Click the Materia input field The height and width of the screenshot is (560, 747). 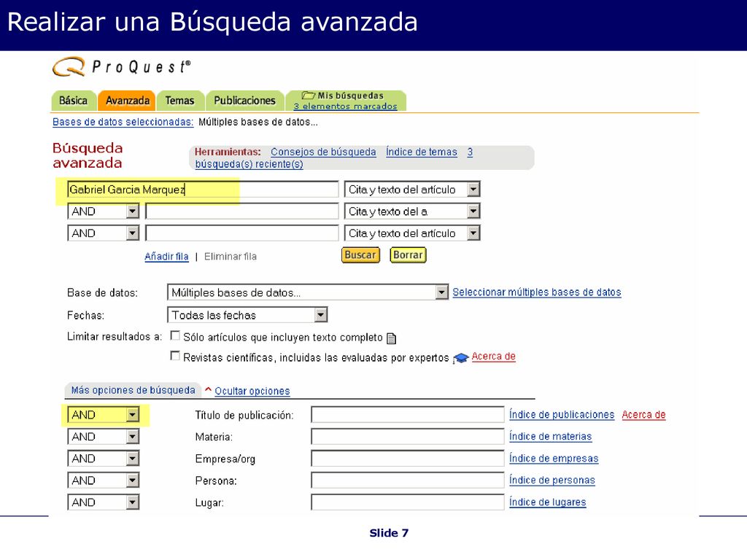pos(408,437)
